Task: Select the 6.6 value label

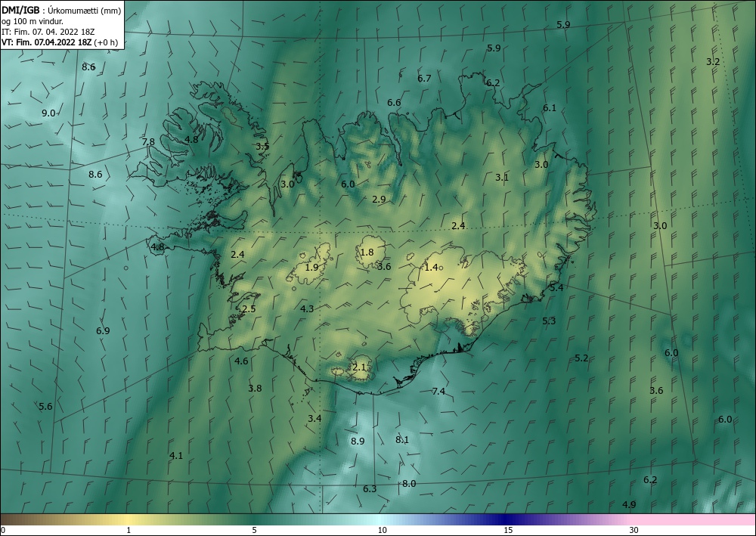Action: click(x=394, y=103)
